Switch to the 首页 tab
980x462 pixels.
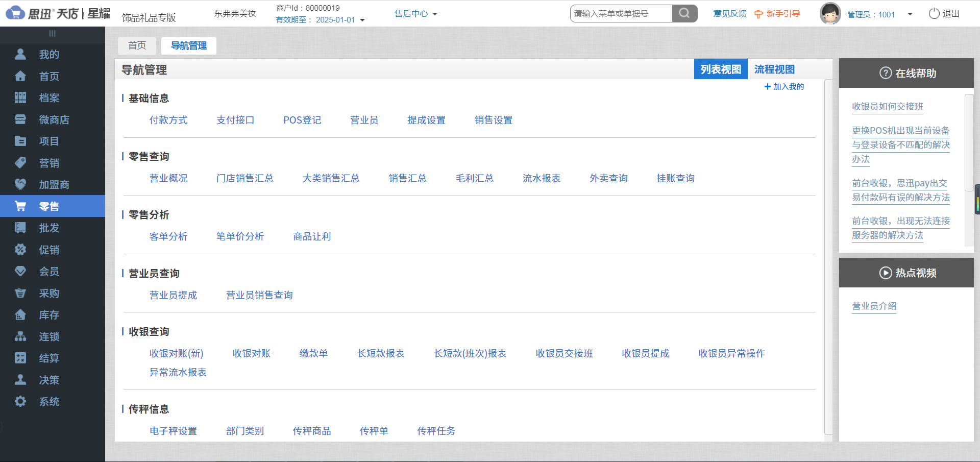pyautogui.click(x=137, y=45)
